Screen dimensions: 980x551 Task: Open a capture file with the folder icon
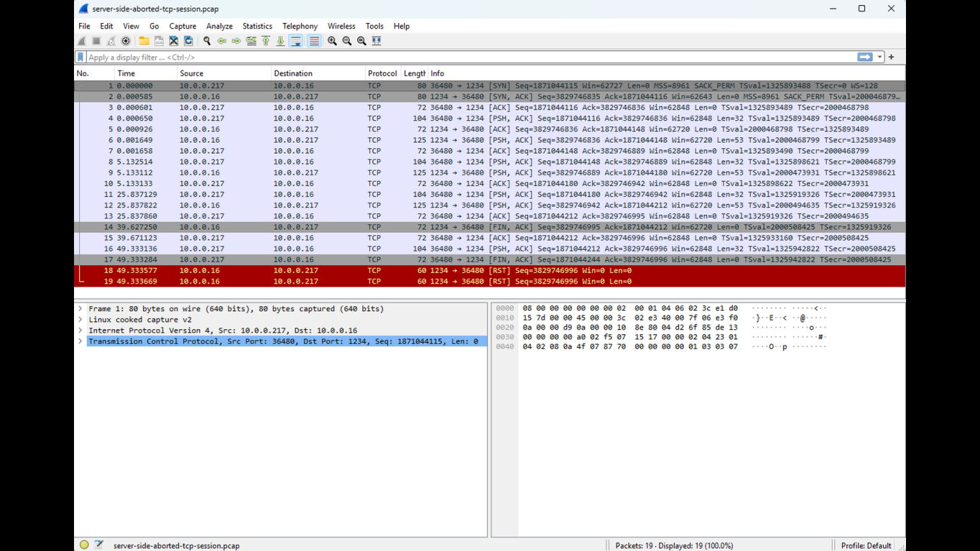(144, 41)
